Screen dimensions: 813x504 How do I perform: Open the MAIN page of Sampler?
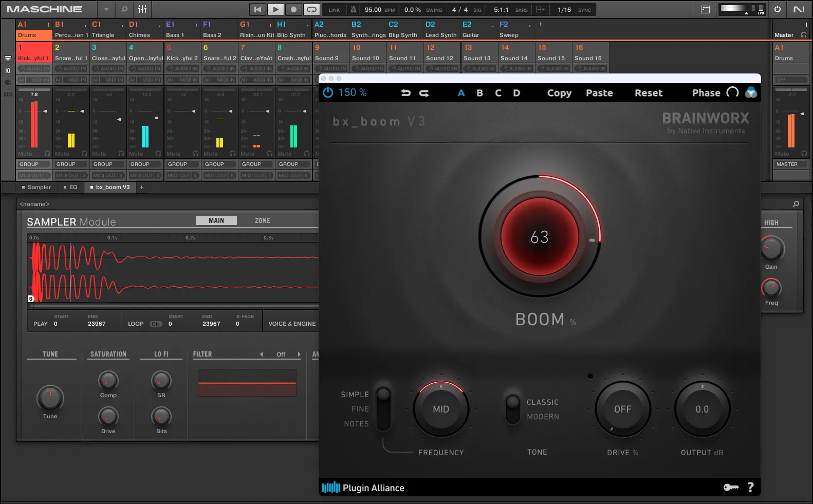(x=216, y=220)
